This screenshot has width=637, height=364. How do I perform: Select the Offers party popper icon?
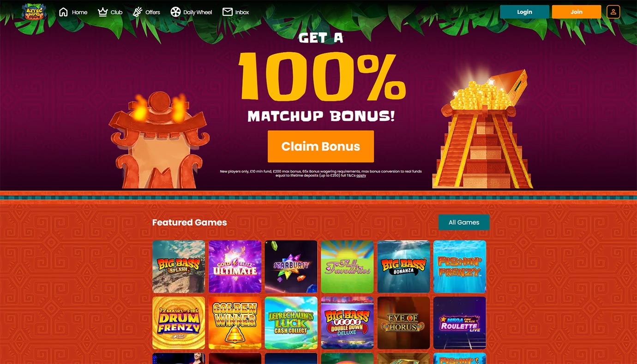(x=138, y=12)
